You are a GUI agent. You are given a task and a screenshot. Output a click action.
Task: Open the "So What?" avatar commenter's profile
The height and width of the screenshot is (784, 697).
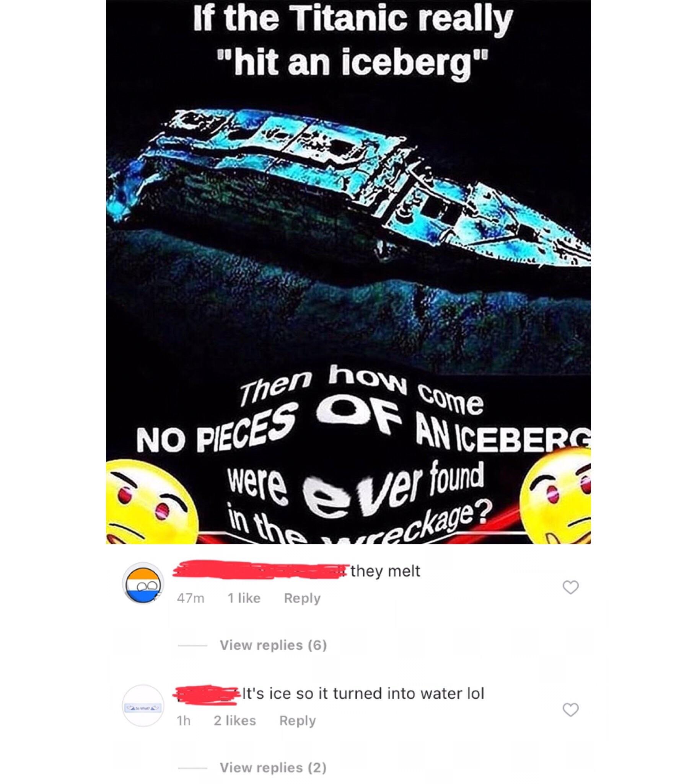pyautogui.click(x=143, y=706)
